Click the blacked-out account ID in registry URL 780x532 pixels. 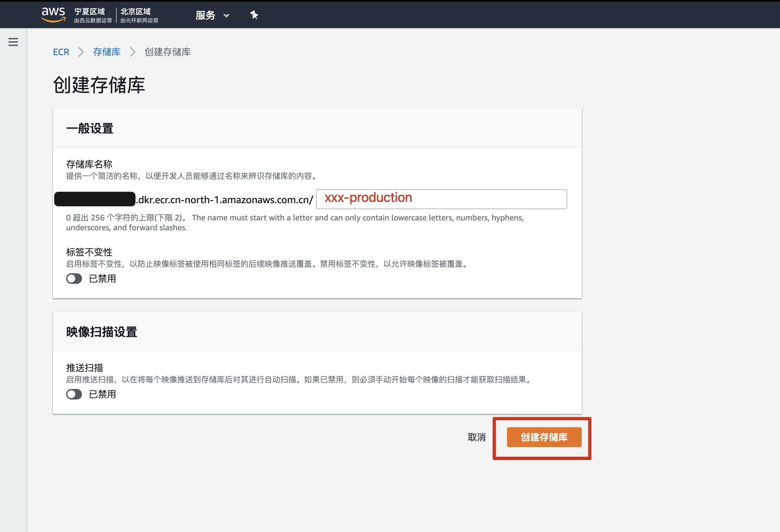coord(95,199)
